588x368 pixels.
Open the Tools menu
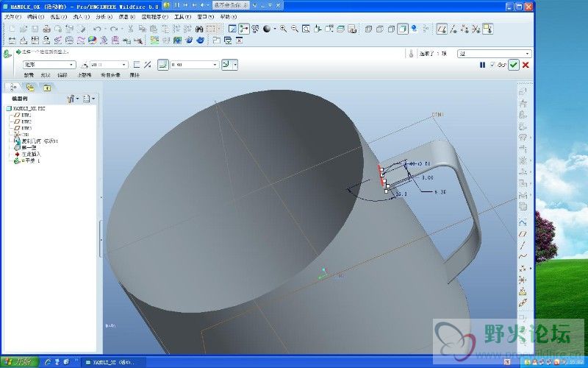[x=182, y=17]
